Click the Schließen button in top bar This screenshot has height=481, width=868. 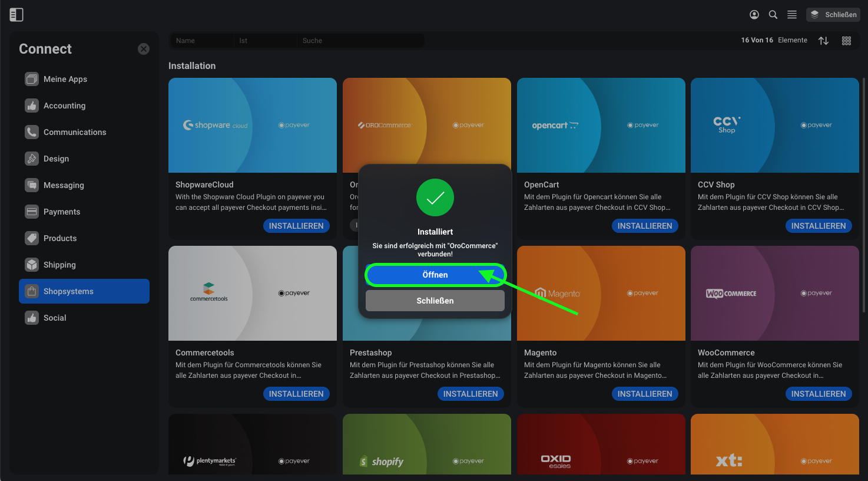click(x=833, y=15)
